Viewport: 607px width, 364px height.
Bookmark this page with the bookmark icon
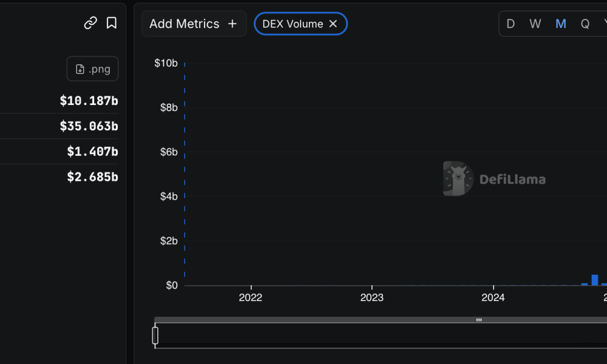112,23
